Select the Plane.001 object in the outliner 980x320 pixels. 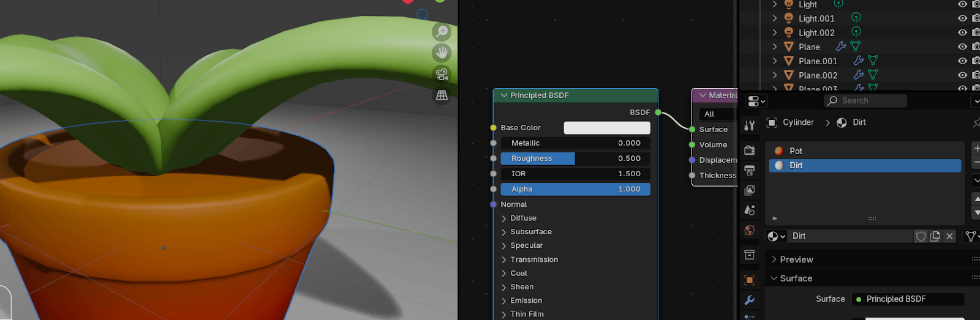pos(818,61)
